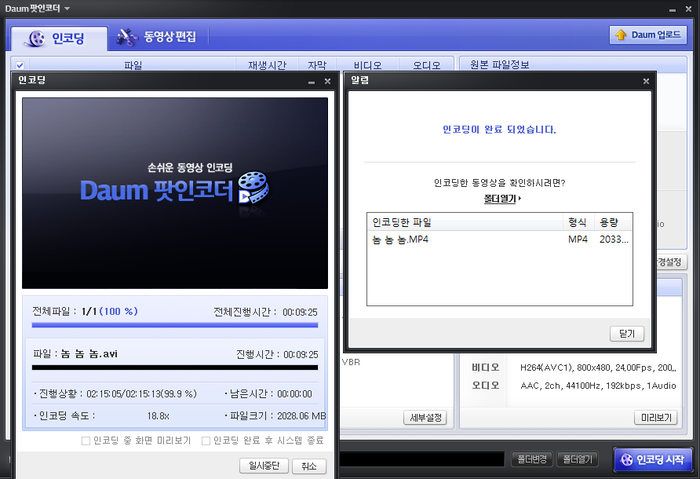This screenshot has width=700, height=479.
Task: Open the 동영상편집 tab
Action: point(157,37)
